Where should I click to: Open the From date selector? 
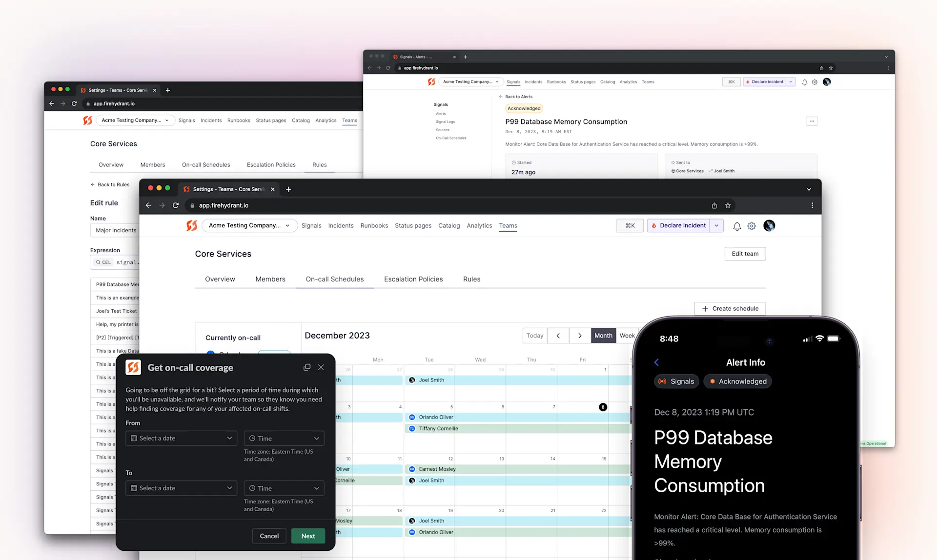tap(181, 438)
